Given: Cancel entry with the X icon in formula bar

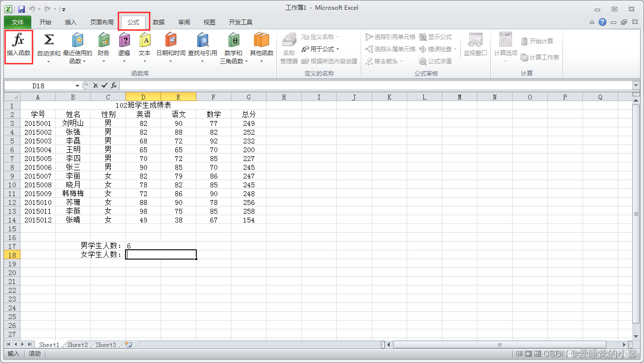Looking at the screenshot, I should (96, 85).
